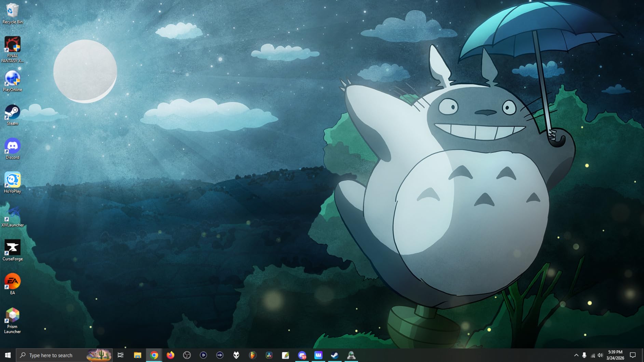This screenshot has width=644, height=362.
Task: Select the Discord desktop icon
Action: point(12,149)
